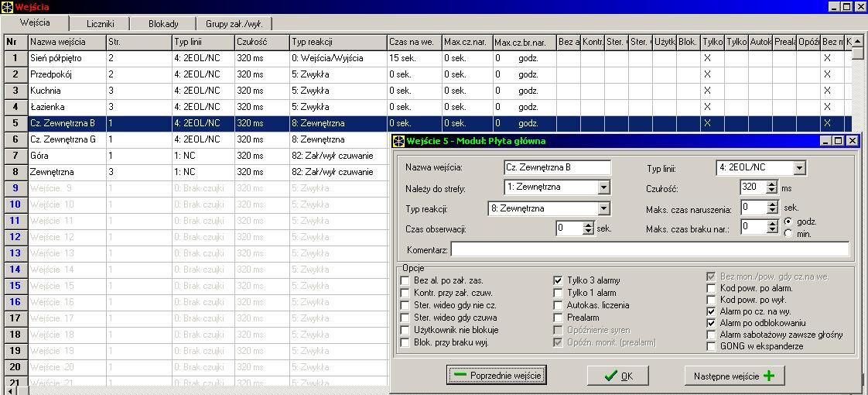Viewport: 868px width, 395px height.
Task: Click the 0: Wejścia/Wyjścia reaction cell
Action: (337, 58)
